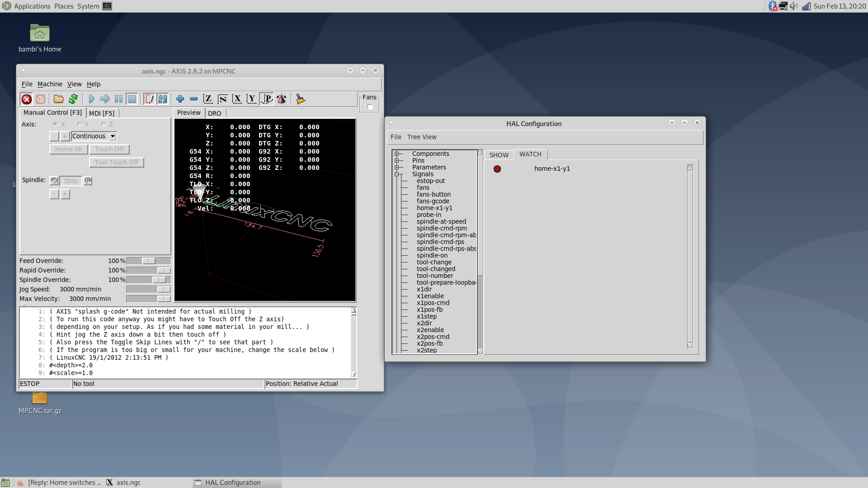Select the Manual Control [F3] tab

click(x=52, y=113)
